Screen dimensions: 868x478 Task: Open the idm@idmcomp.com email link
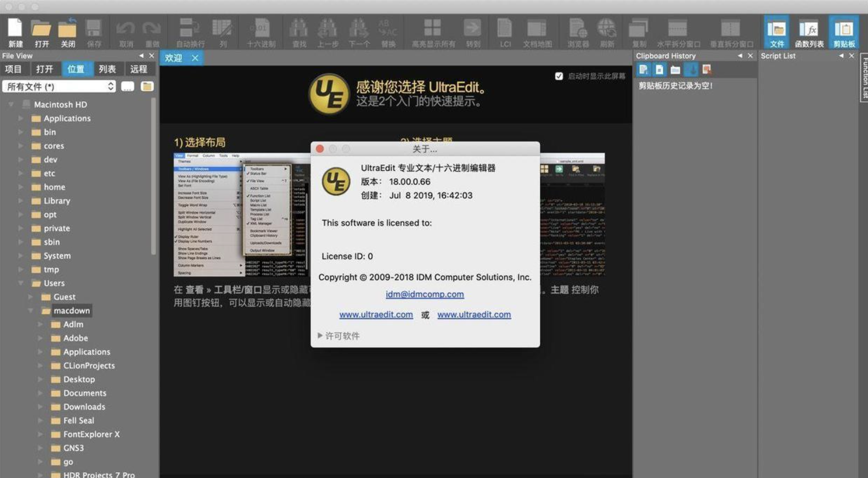point(425,294)
